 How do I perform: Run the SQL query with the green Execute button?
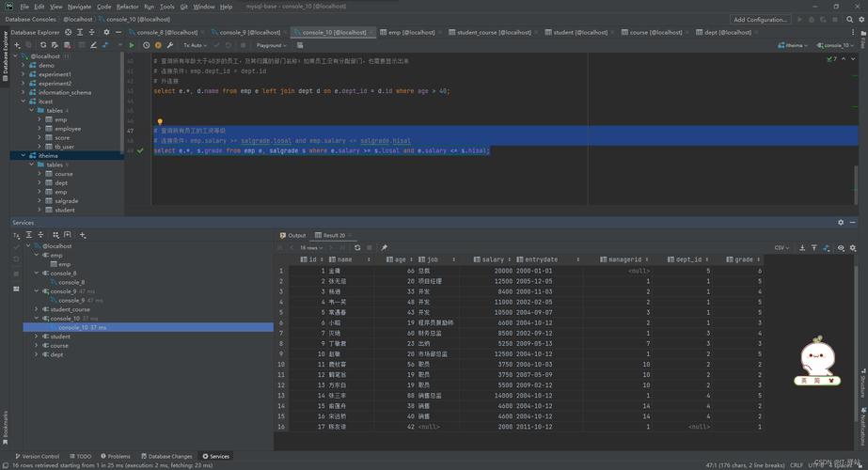[x=132, y=45]
